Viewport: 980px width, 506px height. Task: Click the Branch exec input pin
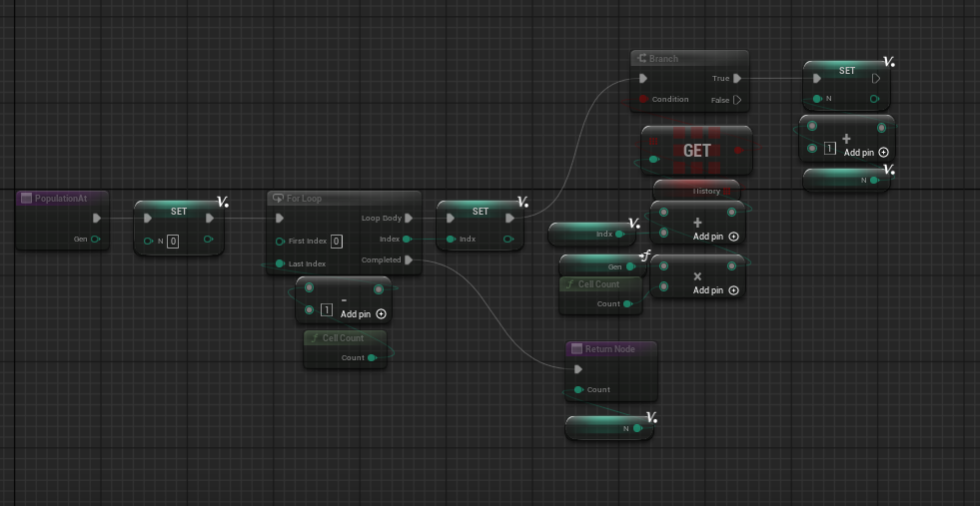[x=643, y=79]
